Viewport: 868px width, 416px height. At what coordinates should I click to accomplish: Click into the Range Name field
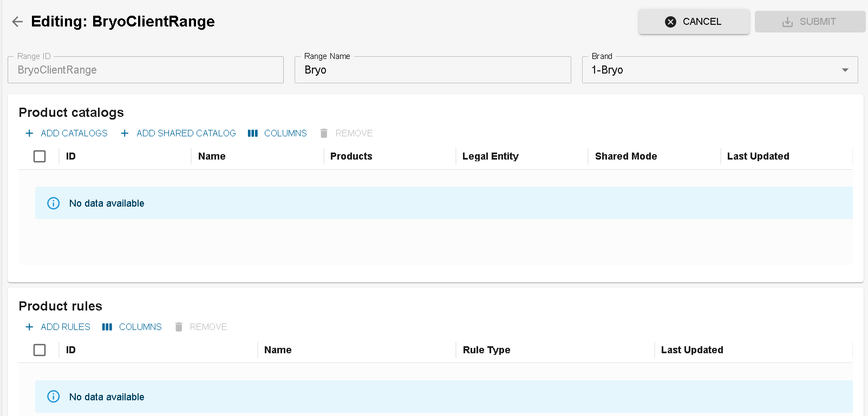pos(432,70)
